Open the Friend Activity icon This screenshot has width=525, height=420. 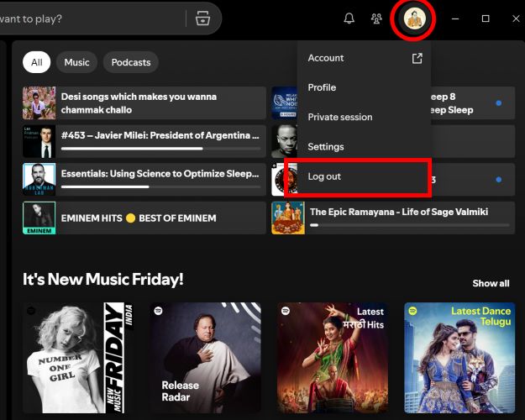pyautogui.click(x=376, y=18)
